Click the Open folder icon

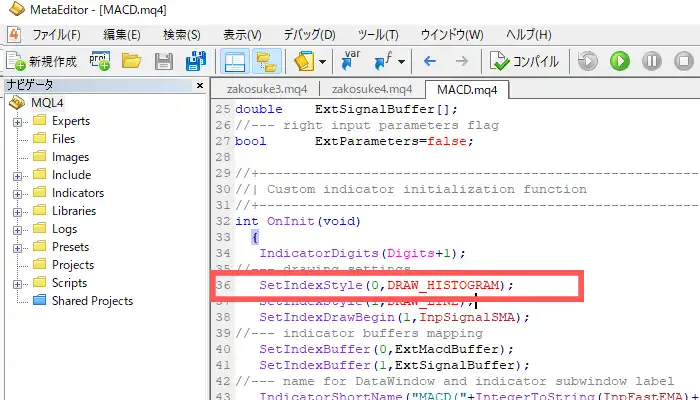coord(131,61)
